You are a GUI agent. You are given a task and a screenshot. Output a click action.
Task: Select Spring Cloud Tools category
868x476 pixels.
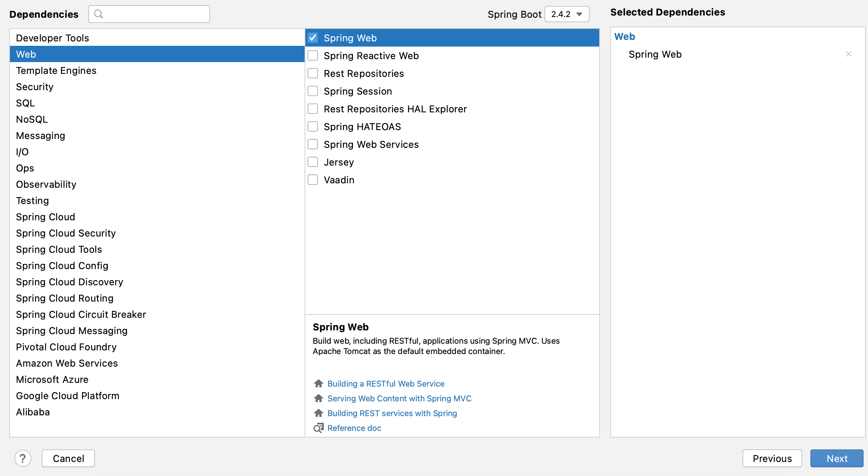click(157, 249)
